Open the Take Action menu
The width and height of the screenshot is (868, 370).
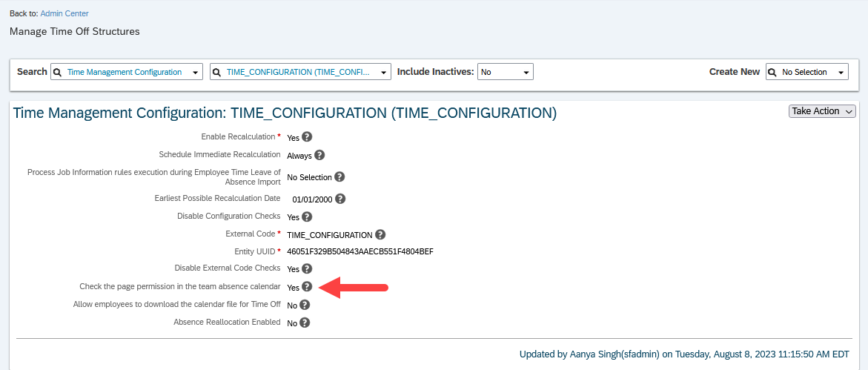[822, 111]
